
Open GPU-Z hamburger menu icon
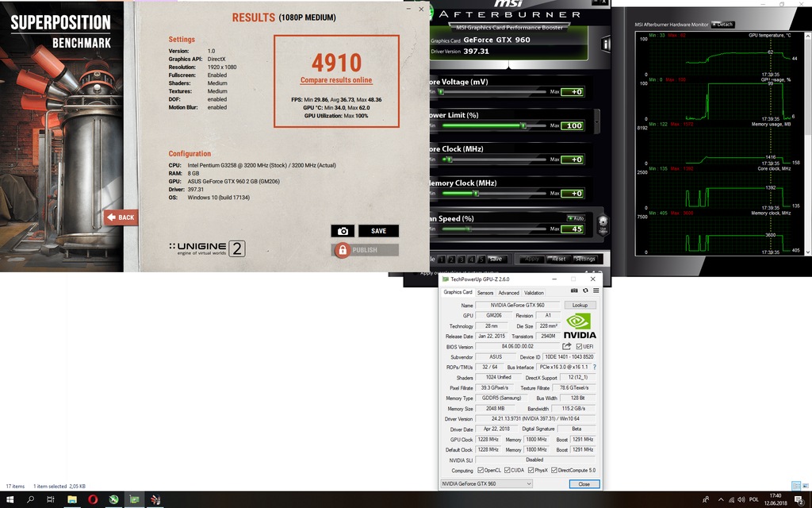[596, 291]
